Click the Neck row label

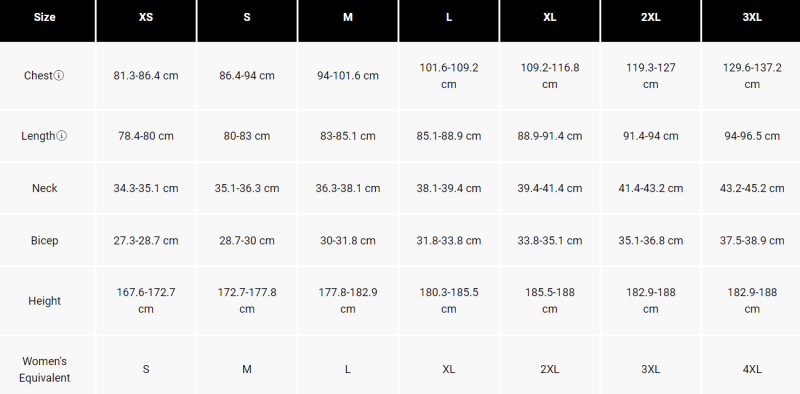(44, 188)
